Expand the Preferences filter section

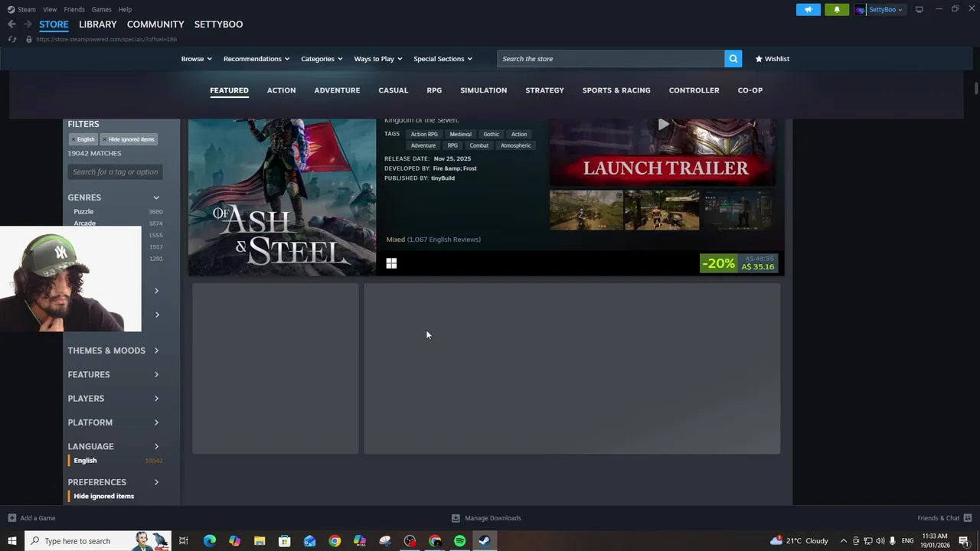(x=113, y=482)
